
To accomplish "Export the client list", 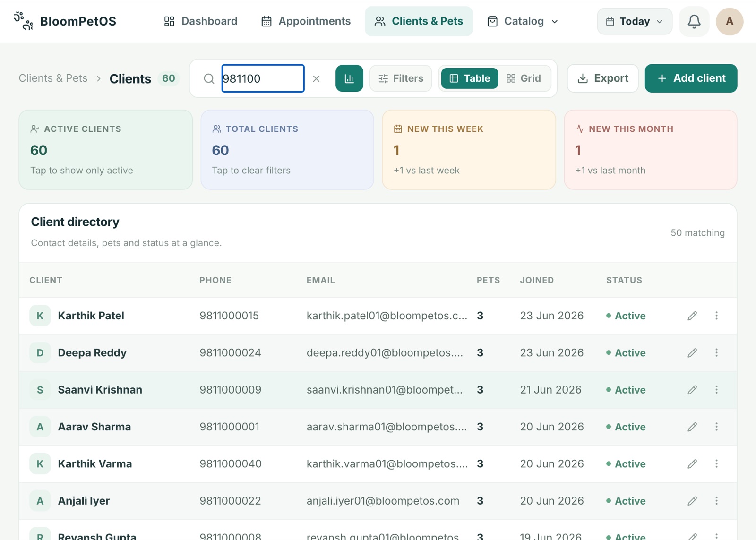I will [x=603, y=78].
